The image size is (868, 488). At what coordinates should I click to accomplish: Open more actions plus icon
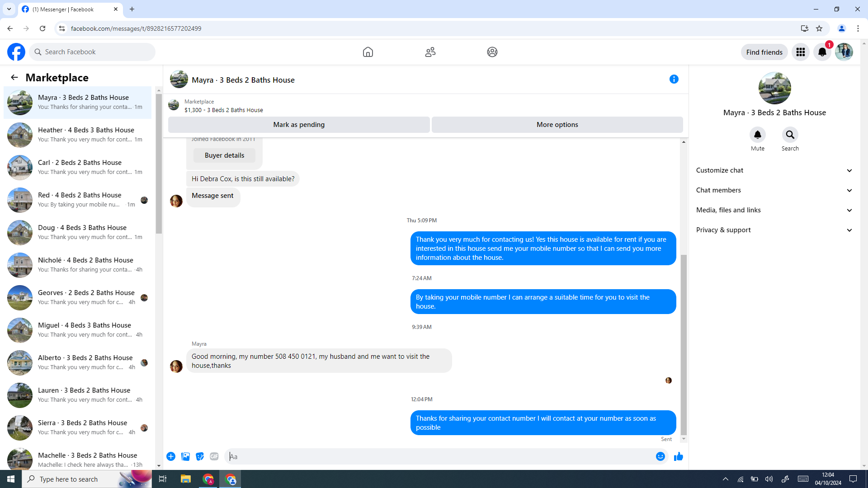pos(171,456)
